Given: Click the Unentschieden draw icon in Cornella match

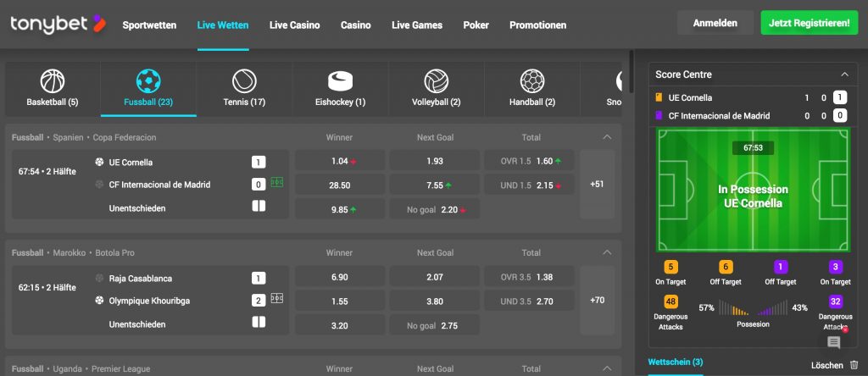Looking at the screenshot, I should tap(259, 207).
